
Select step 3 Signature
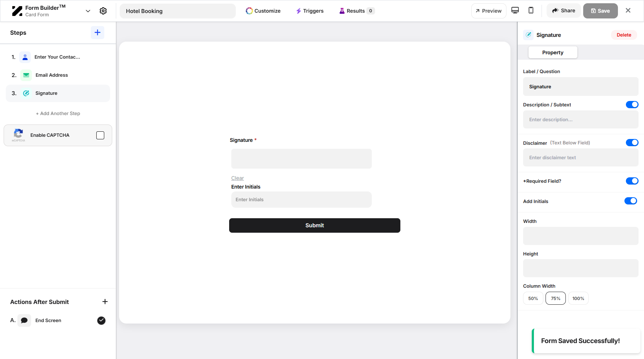point(58,93)
